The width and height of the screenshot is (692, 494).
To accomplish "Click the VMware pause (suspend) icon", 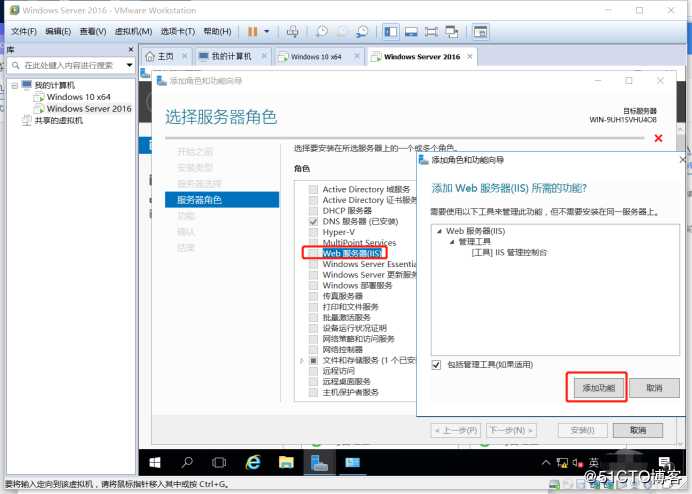I will [252, 32].
